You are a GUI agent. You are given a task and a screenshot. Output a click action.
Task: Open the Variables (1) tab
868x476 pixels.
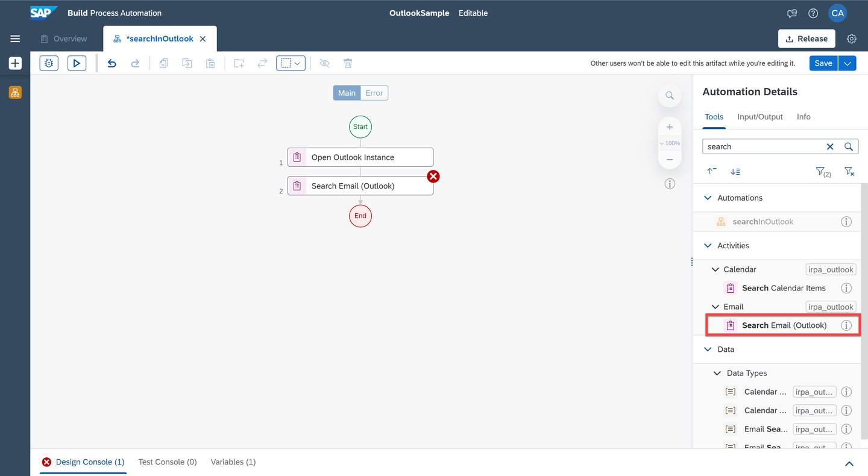[233, 462]
